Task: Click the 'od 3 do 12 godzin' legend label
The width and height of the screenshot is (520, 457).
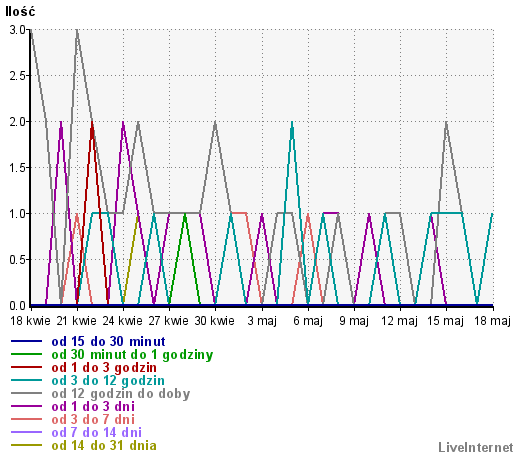Action: tap(108, 380)
